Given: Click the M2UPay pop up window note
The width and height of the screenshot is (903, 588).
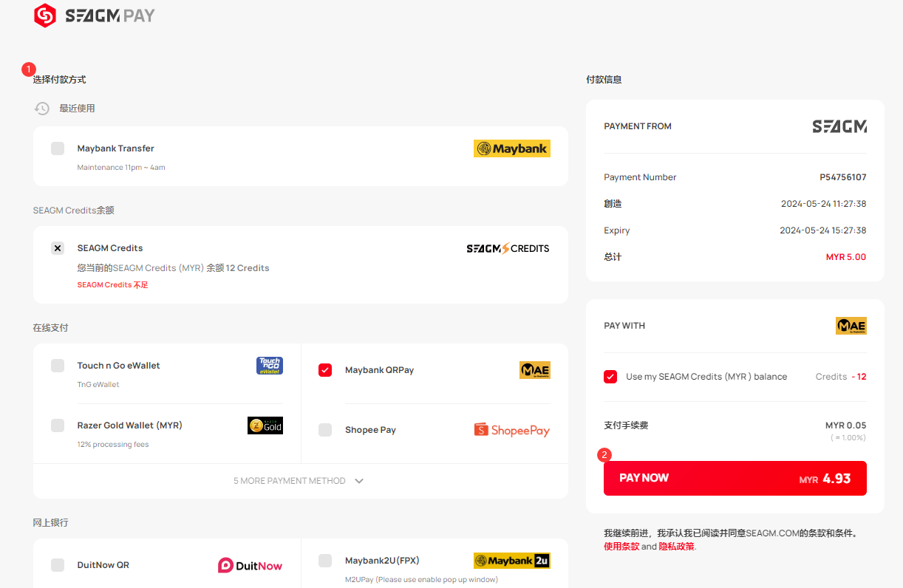Looking at the screenshot, I should (x=421, y=580).
